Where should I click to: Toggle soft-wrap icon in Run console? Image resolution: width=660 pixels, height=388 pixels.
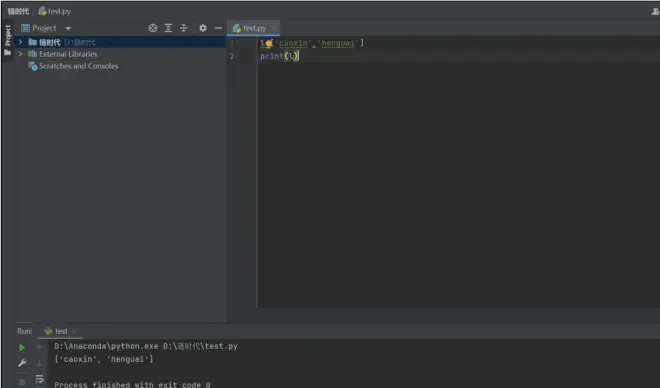coord(40,379)
